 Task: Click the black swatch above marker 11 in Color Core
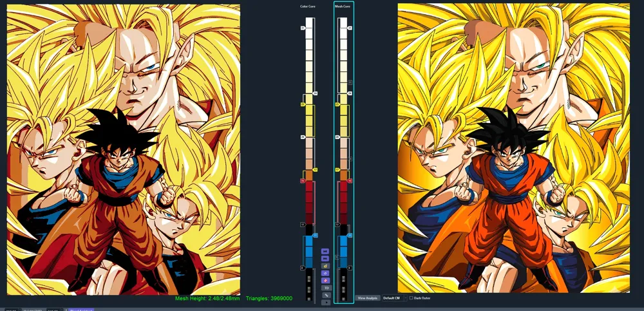309,230
